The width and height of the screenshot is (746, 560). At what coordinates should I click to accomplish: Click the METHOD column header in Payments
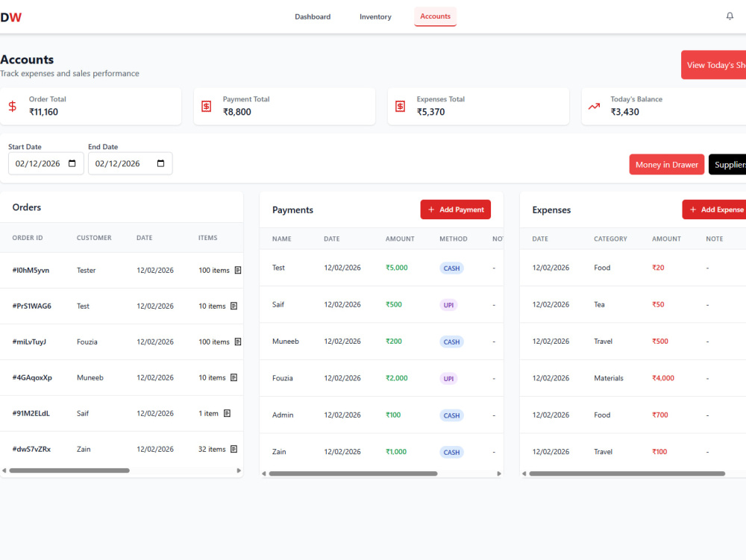click(x=454, y=239)
